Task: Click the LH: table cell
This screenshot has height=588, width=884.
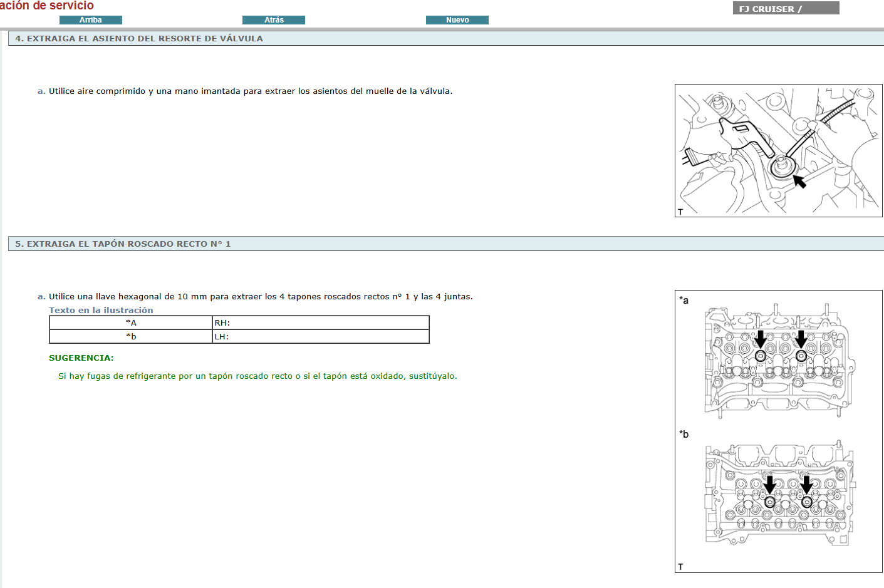Action: [320, 337]
